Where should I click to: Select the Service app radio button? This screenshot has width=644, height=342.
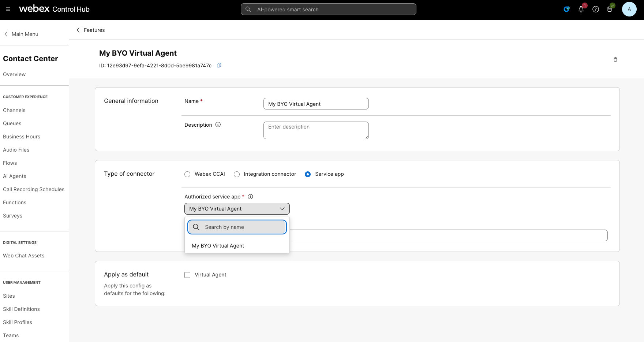click(308, 174)
